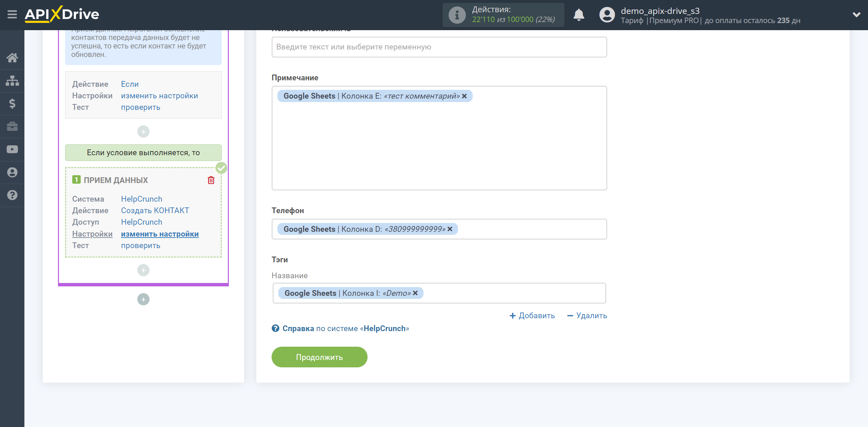The height and width of the screenshot is (427, 868).
Task: Open briefcase services icon in sidebar
Action: 12,126
